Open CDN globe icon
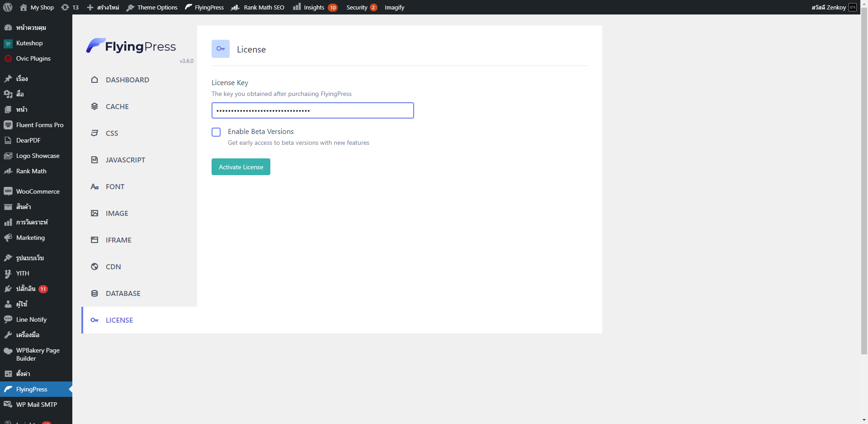The image size is (868, 424). tap(94, 267)
